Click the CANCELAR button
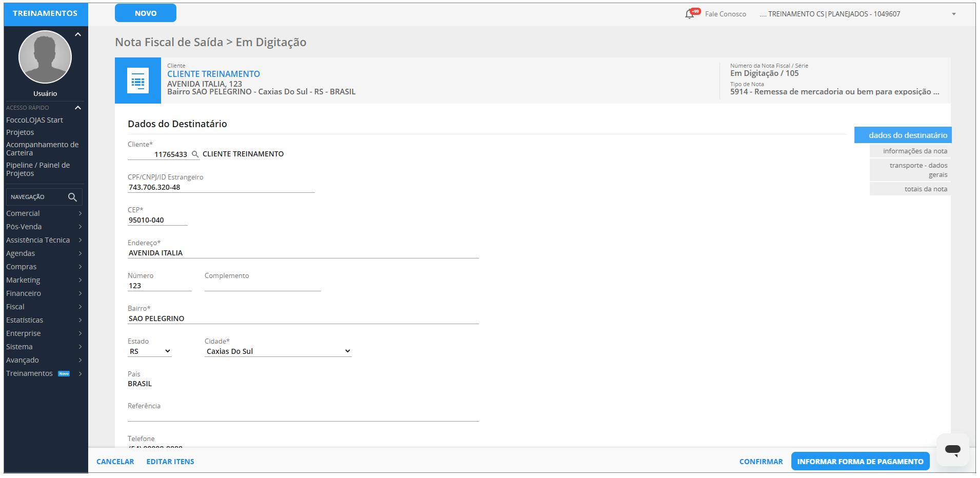The height and width of the screenshot is (478, 980). (115, 462)
